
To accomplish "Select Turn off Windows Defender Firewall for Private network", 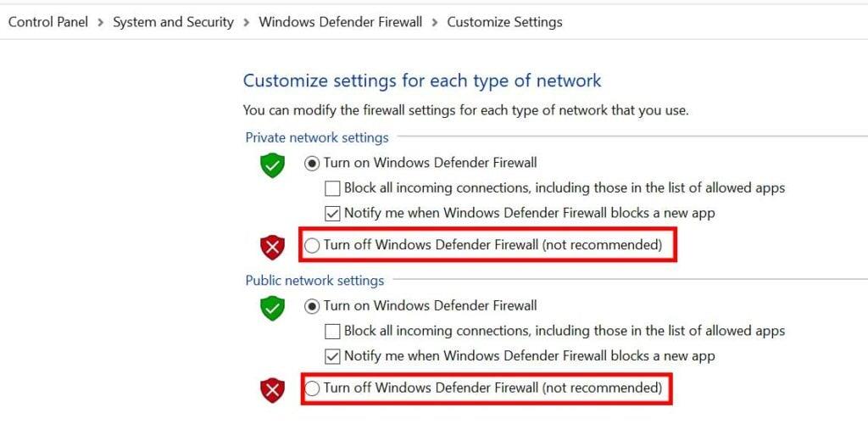I will tap(313, 245).
